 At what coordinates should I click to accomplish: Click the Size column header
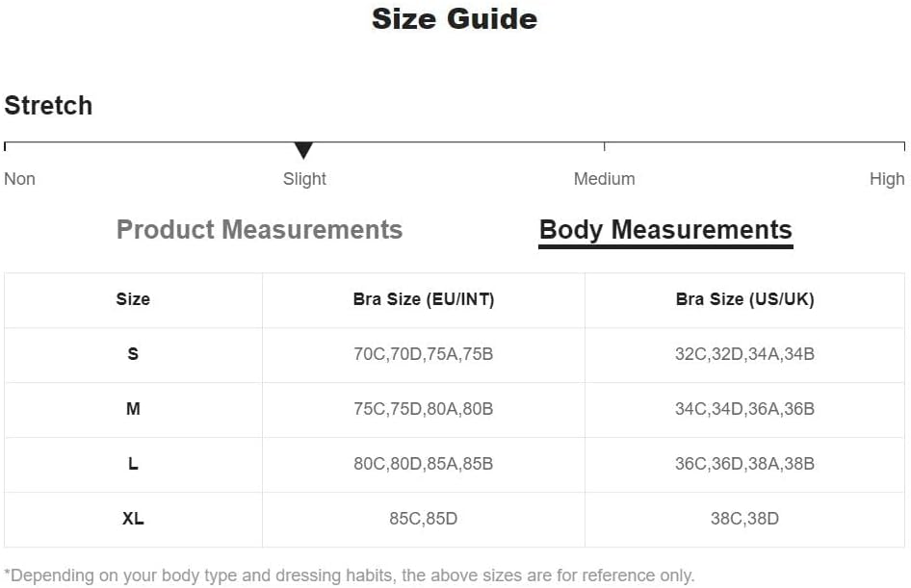tap(133, 299)
